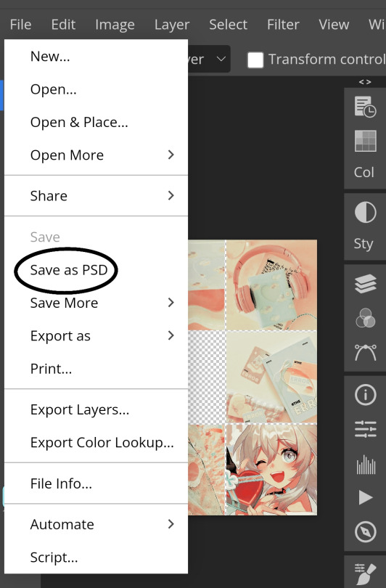This screenshot has width=386, height=588.
Task: Expand the Automate submenu
Action: pos(96,524)
